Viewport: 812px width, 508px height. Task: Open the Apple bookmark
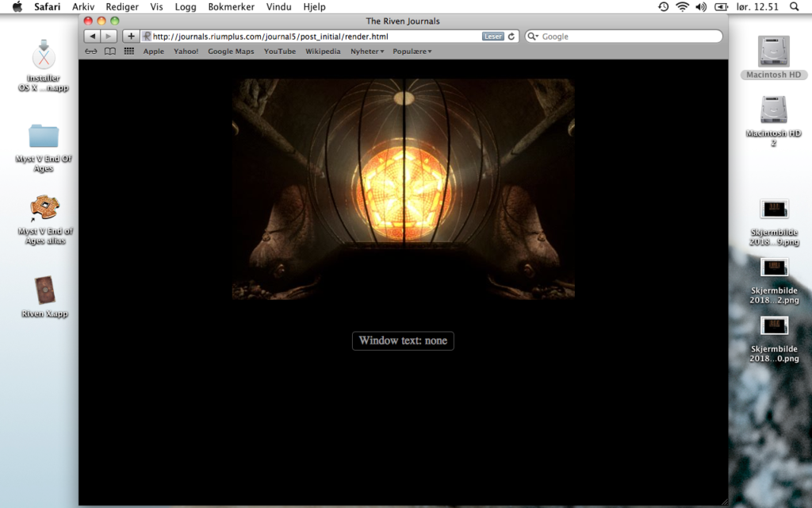pos(153,52)
